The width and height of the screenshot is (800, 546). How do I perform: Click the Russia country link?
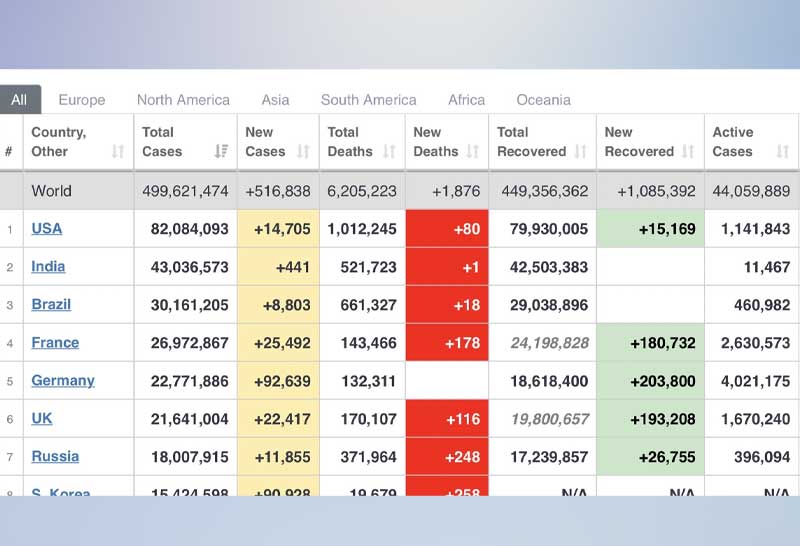coord(54,456)
